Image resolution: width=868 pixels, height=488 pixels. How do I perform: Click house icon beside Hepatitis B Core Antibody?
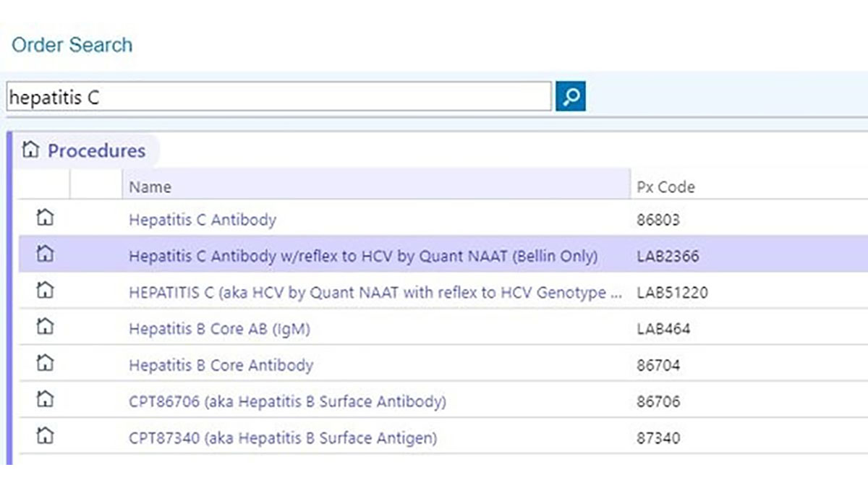coord(45,363)
